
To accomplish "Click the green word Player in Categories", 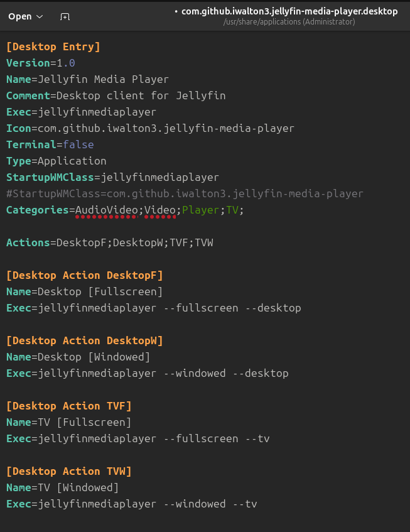I will tap(200, 210).
